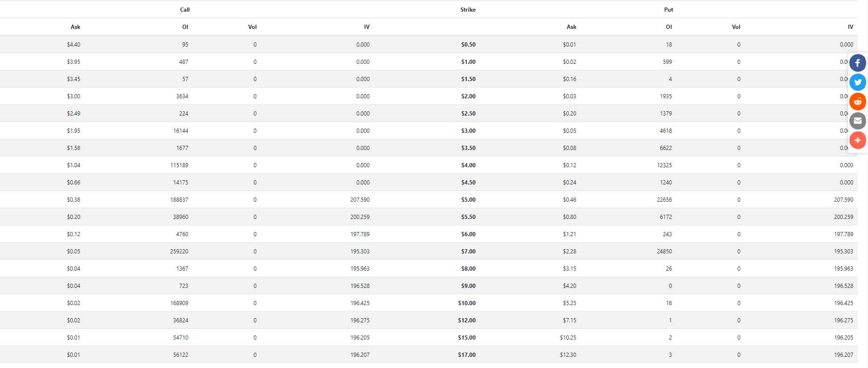The image size is (868, 368).
Task: Share page via Twitter icon
Action: click(x=857, y=82)
